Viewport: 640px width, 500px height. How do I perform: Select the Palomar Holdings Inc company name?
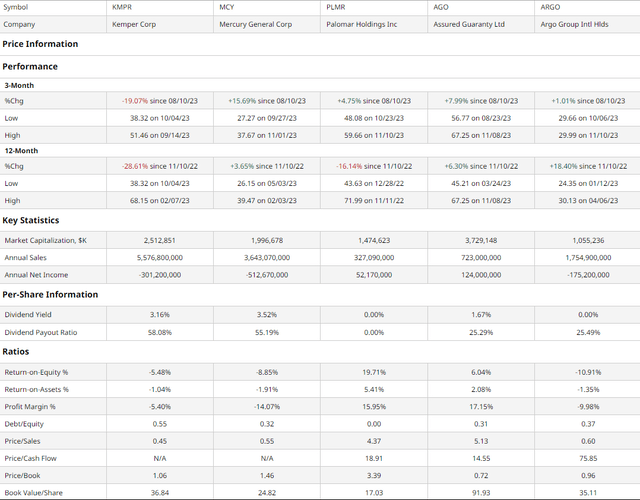click(x=362, y=24)
